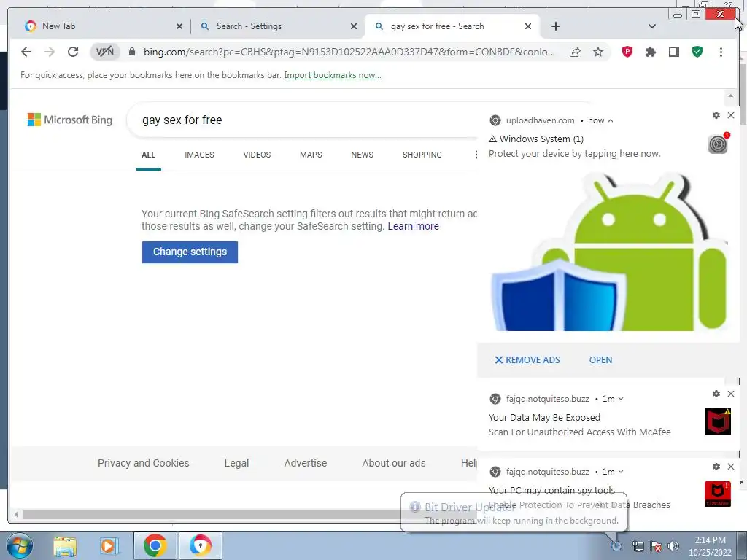The height and width of the screenshot is (560, 747).
Task: Open the Legal footer link
Action: pyautogui.click(x=236, y=463)
